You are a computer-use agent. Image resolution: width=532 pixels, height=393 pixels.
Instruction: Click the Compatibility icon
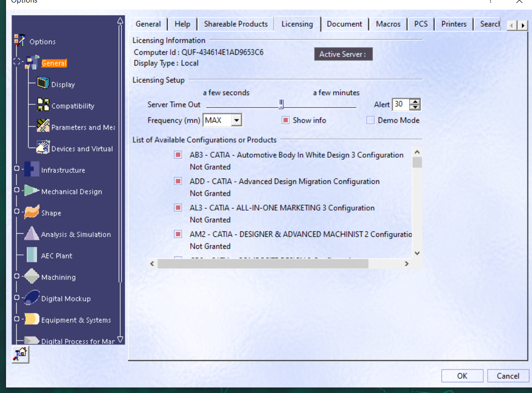43,105
